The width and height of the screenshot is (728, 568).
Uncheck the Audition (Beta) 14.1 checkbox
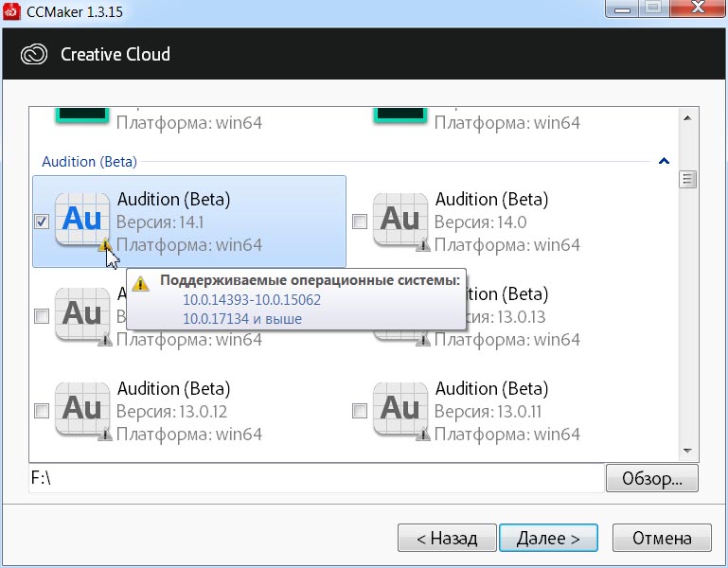coord(42,222)
